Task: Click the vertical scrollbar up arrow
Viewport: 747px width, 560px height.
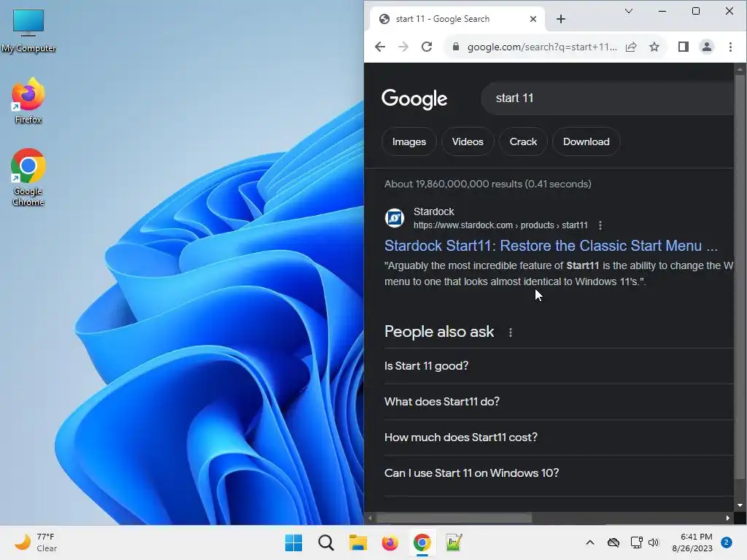Action: click(x=740, y=69)
